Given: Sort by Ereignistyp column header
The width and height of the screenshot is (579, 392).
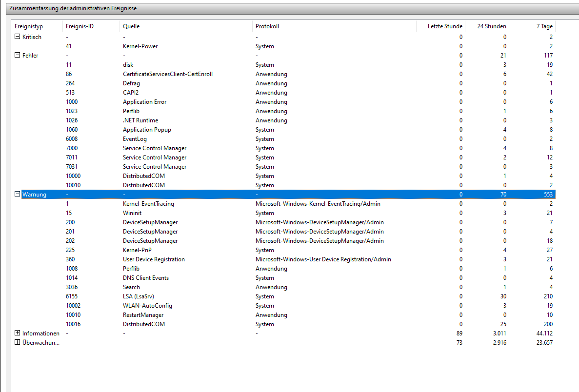Looking at the screenshot, I should [37, 26].
